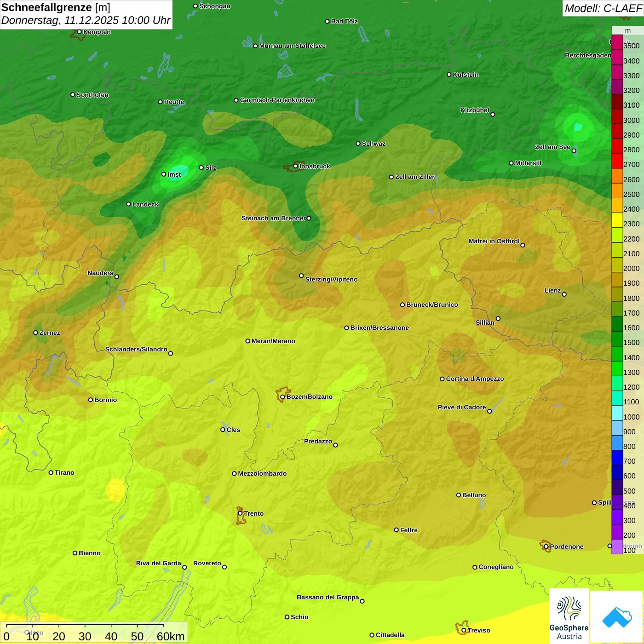644x644 pixels.
Task: Click the Conegliano label
Action: click(x=496, y=567)
